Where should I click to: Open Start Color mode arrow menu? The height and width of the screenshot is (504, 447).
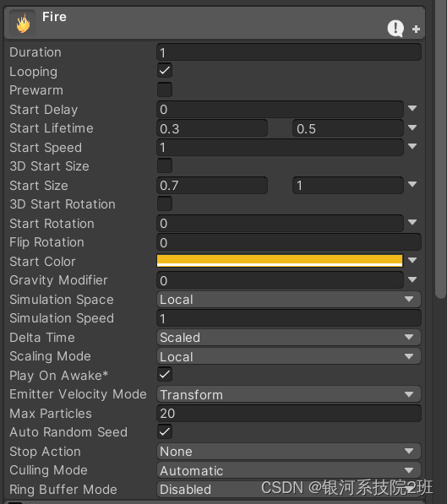click(x=412, y=260)
